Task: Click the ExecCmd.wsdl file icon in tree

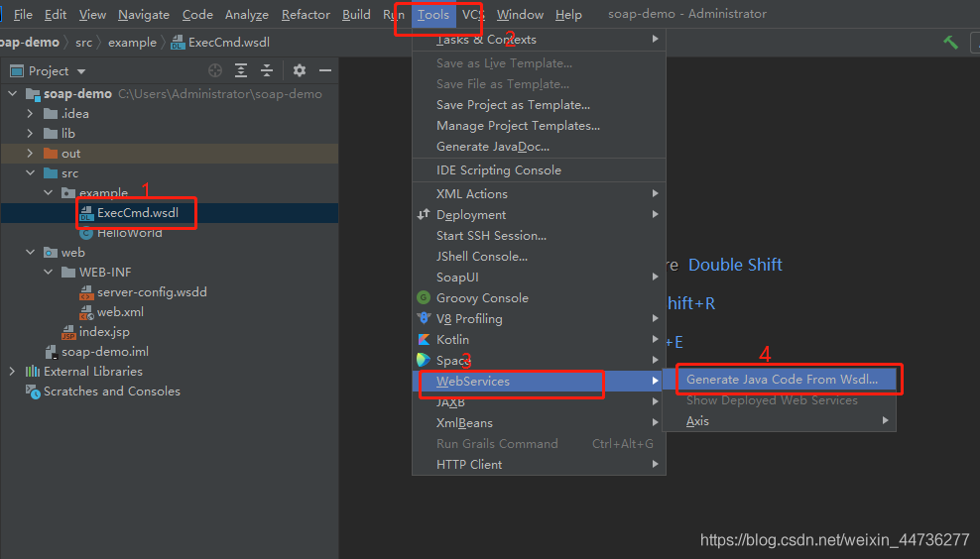Action: 86,213
